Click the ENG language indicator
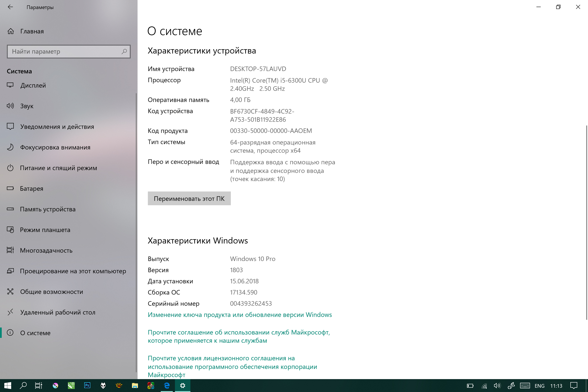588x392 pixels. (539, 386)
